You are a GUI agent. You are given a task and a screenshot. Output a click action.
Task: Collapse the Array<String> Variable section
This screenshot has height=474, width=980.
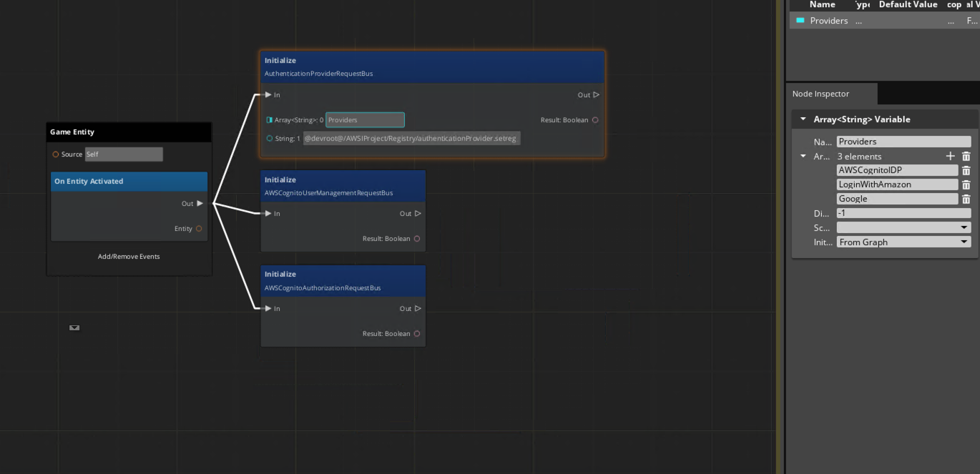click(803, 119)
